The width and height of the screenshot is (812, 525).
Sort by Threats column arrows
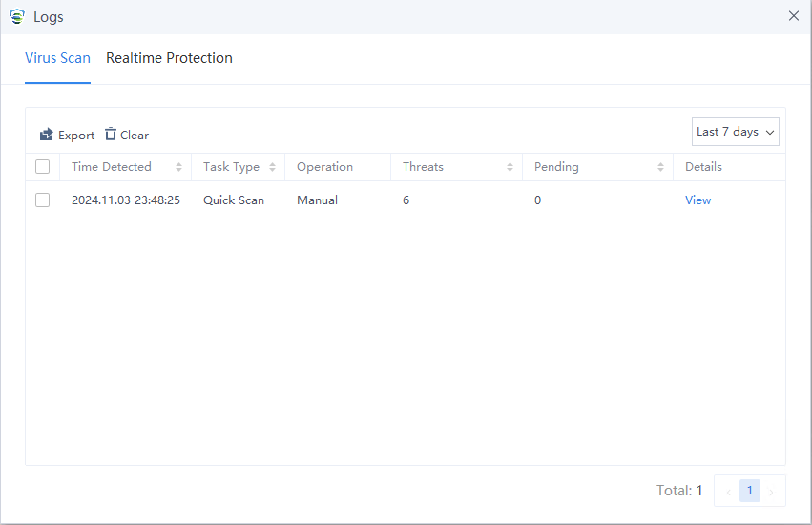(x=510, y=167)
